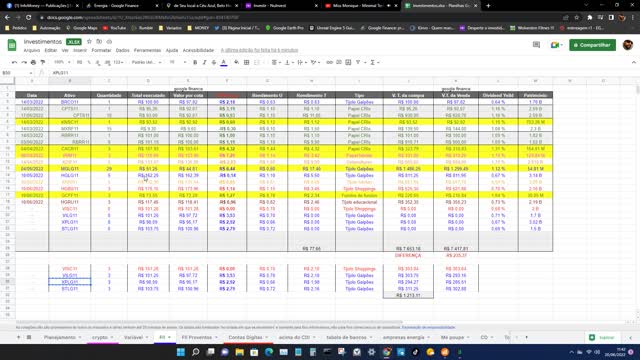Redo action in Sheets toolbar
This screenshot has width=640, height=360.
pos(24,62)
